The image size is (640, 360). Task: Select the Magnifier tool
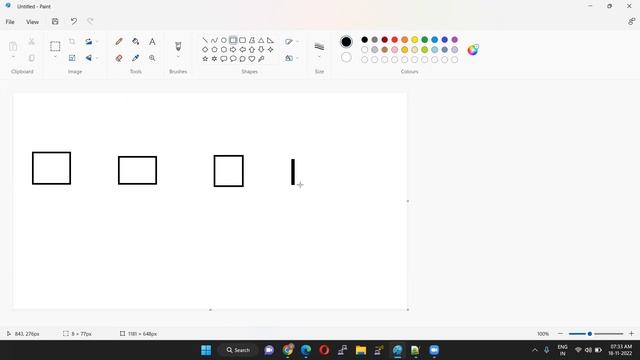pos(152,58)
